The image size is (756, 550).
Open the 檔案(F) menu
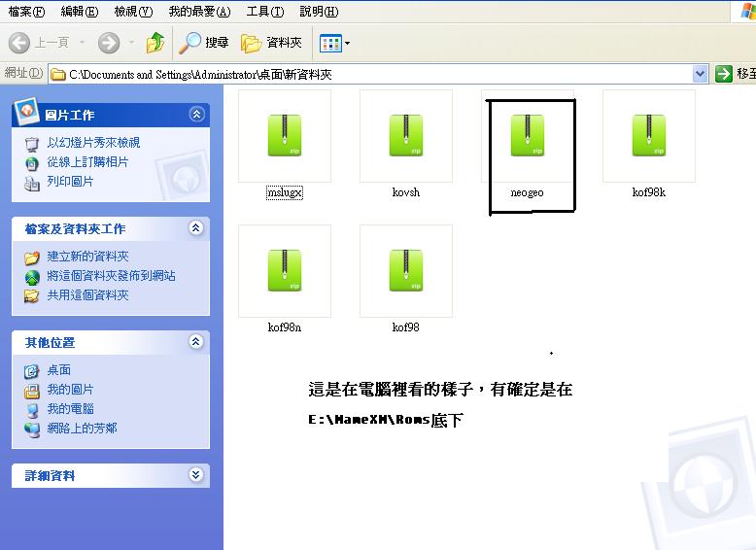tap(26, 12)
